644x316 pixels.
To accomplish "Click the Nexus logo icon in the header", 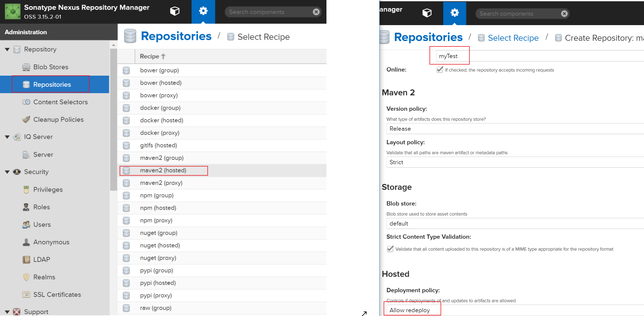I will click(13, 12).
